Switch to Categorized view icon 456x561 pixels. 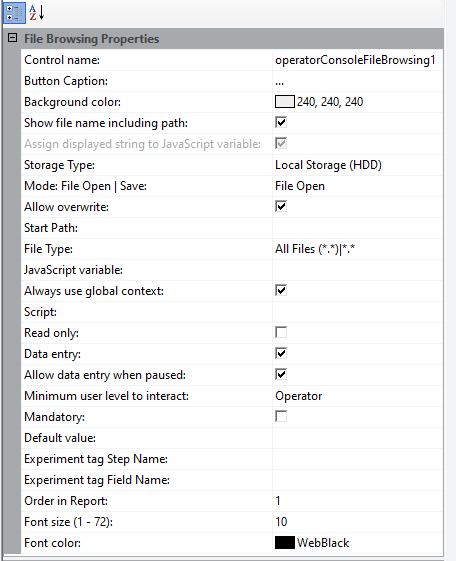pos(14,13)
